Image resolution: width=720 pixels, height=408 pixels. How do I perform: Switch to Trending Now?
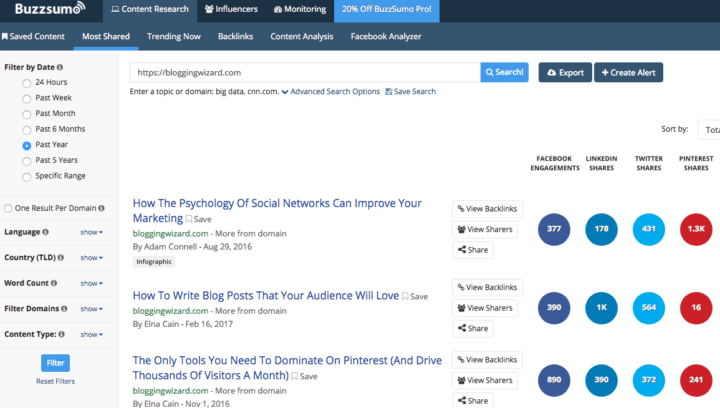coord(174,36)
